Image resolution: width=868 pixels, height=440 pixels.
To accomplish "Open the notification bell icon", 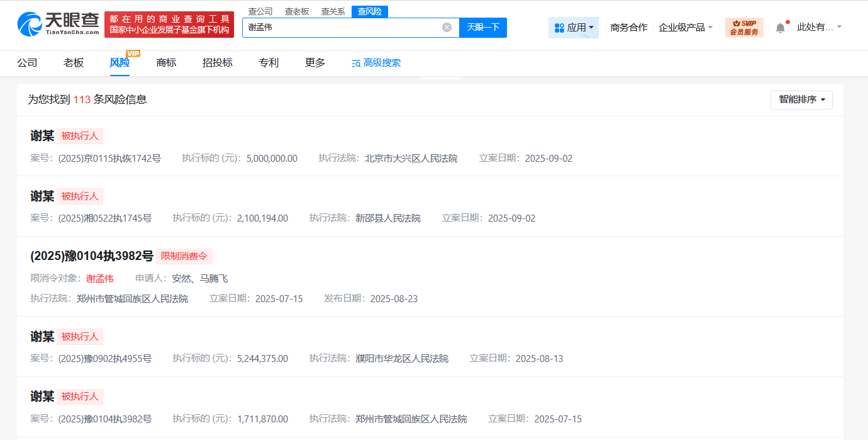I will 780,28.
